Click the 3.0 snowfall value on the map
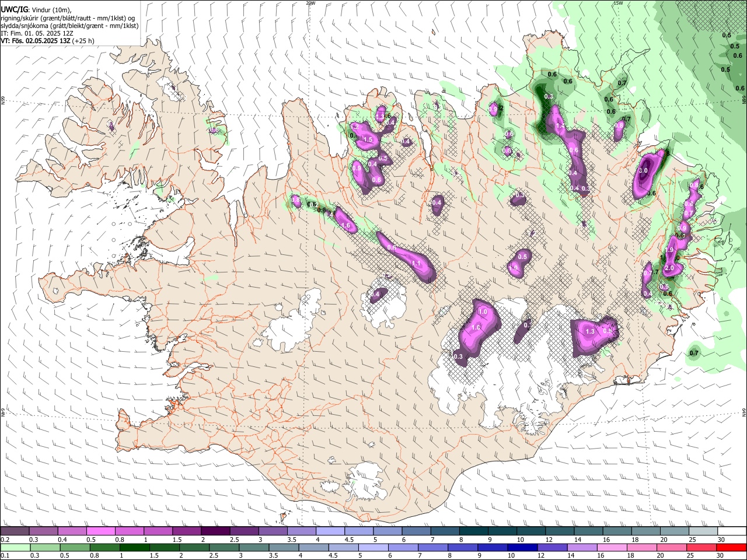Screen dimensions: 747x560 [x=643, y=170]
